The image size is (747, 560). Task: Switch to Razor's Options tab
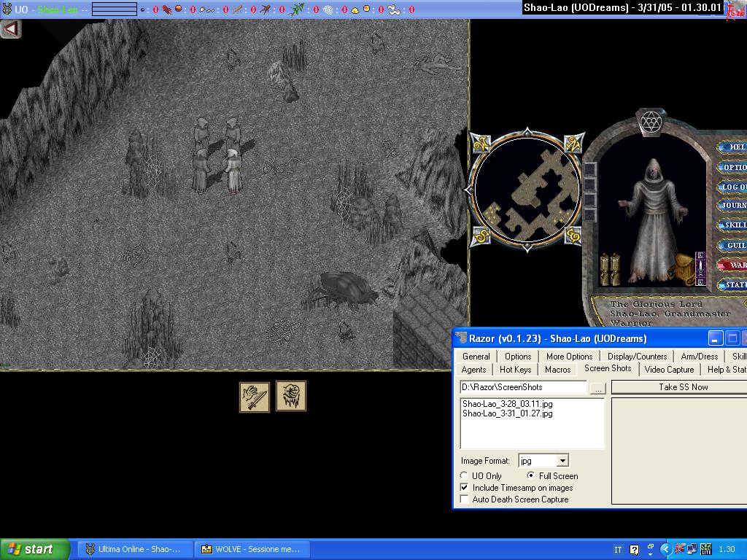[x=518, y=356]
